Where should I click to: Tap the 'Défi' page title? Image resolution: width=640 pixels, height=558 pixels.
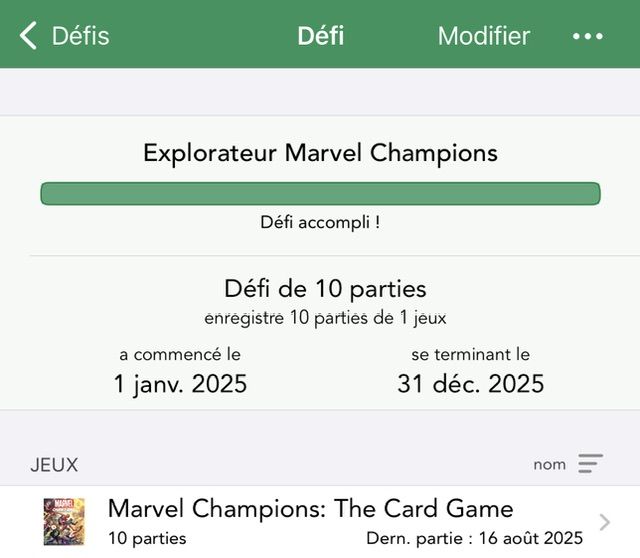(320, 36)
